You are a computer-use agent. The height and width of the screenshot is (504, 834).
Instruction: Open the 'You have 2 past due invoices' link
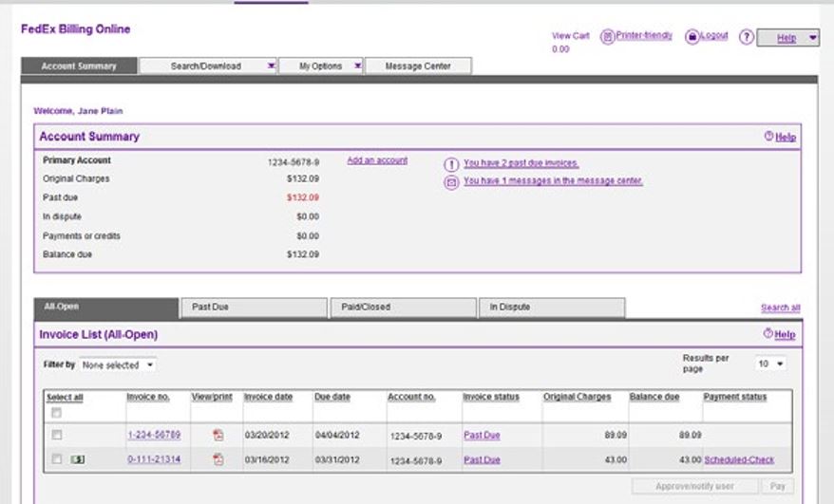tap(521, 163)
